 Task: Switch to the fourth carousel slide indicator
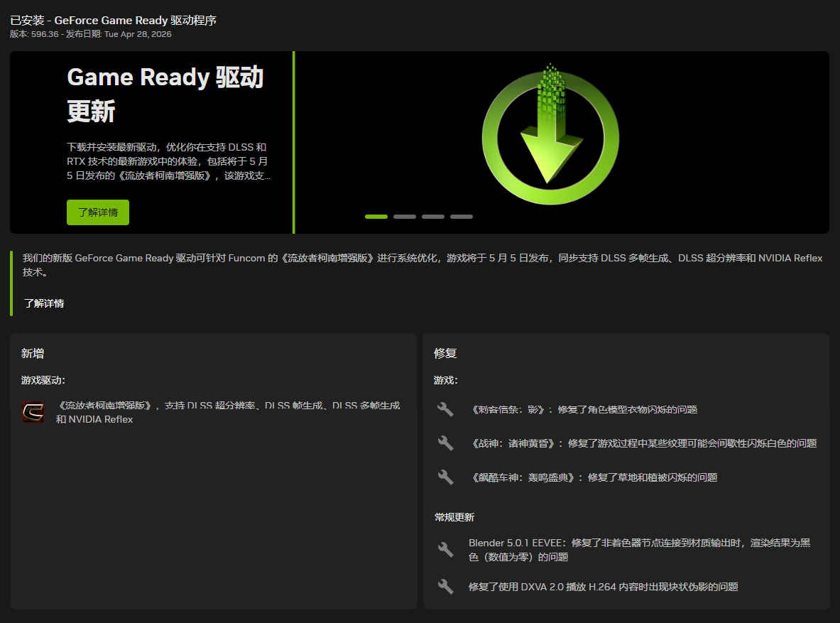(462, 217)
